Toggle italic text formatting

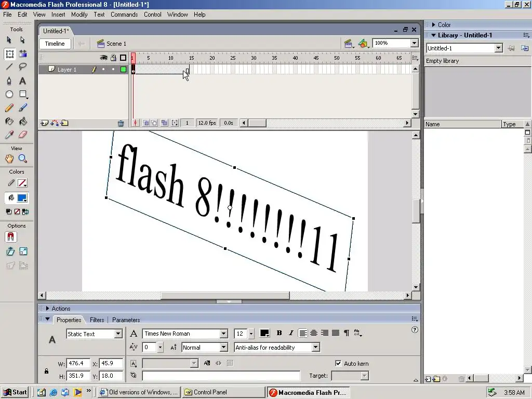pyautogui.click(x=291, y=333)
